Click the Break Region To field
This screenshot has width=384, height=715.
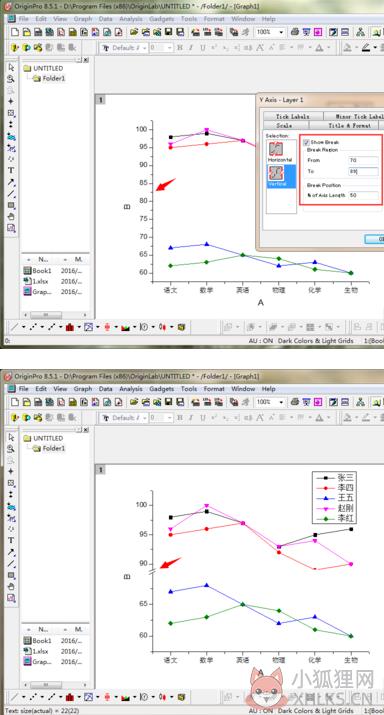(x=363, y=171)
